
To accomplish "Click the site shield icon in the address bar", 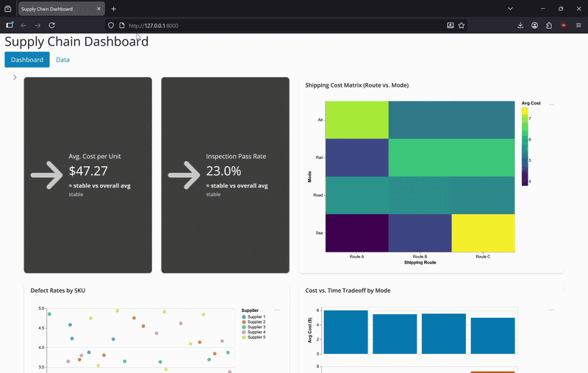I will [112, 25].
